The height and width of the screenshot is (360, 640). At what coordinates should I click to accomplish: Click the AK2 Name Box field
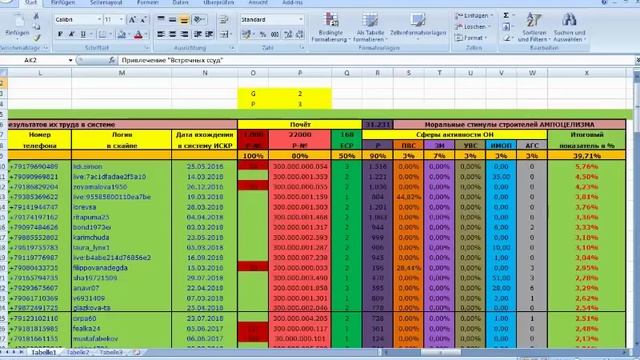click(x=33, y=60)
